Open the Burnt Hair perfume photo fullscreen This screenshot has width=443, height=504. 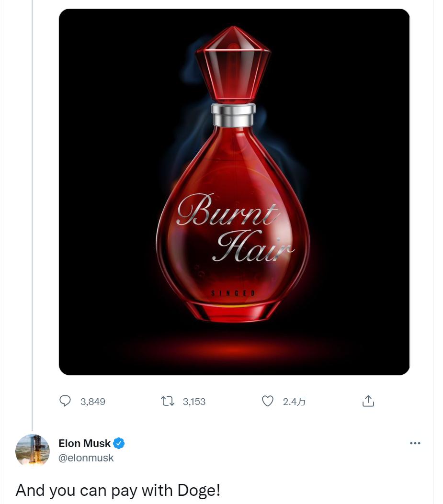click(234, 190)
